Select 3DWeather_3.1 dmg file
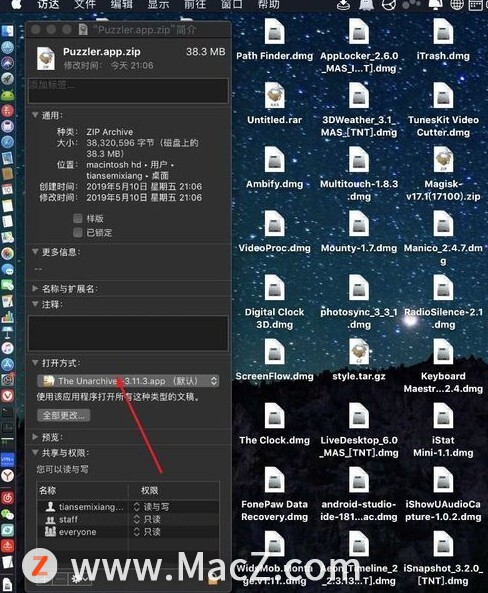 359,96
